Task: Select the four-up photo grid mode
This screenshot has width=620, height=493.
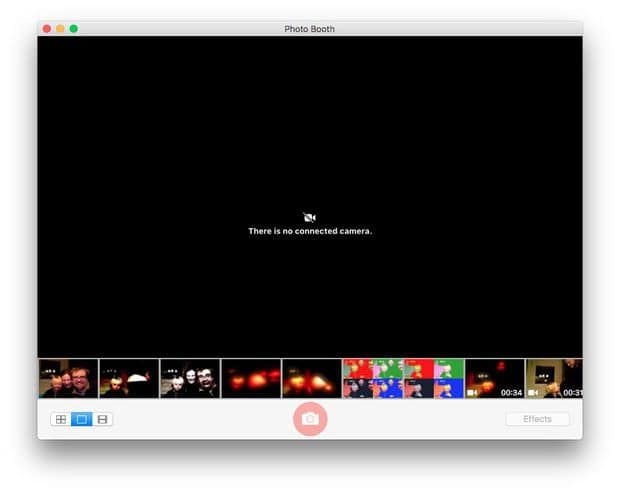Action: pos(61,419)
